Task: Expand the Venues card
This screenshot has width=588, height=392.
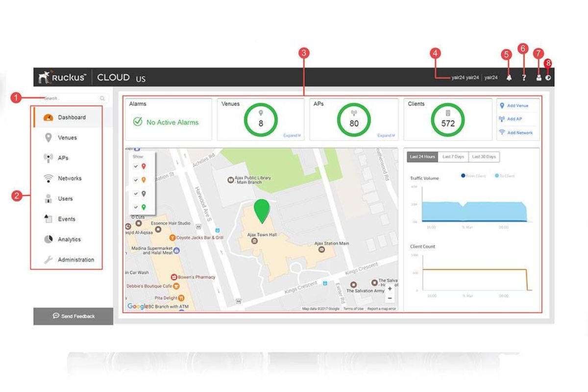Action: pyautogui.click(x=292, y=136)
